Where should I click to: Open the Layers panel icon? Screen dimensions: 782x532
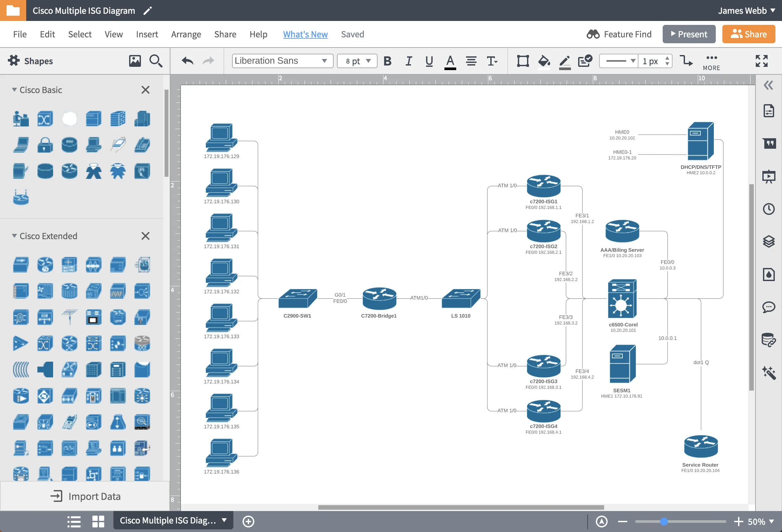[x=769, y=241]
